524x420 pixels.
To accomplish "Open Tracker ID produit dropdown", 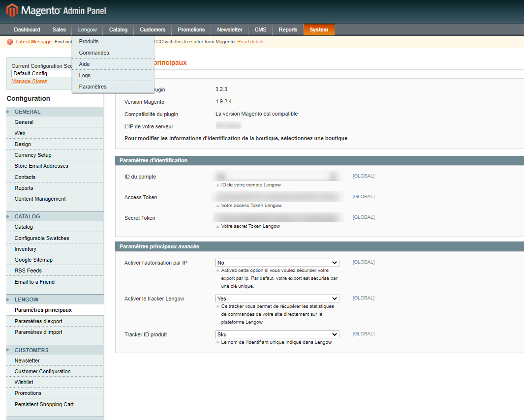I will tap(277, 334).
